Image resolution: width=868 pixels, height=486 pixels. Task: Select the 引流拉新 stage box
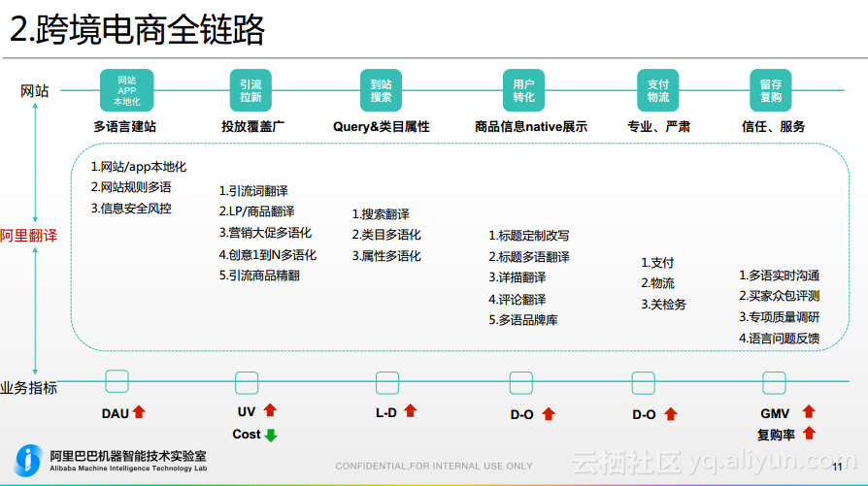[250, 90]
